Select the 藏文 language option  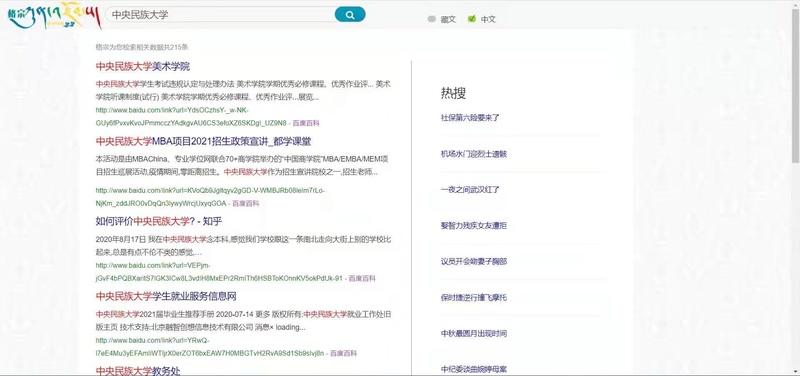click(442, 19)
